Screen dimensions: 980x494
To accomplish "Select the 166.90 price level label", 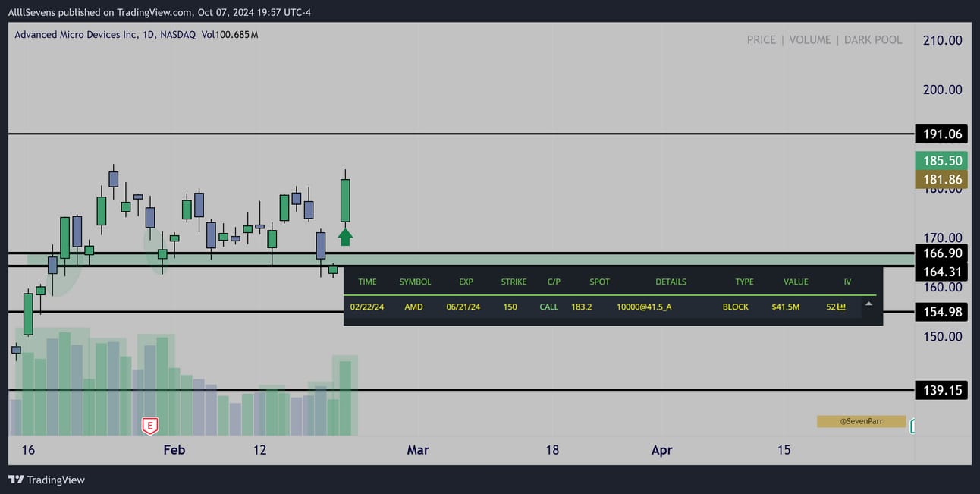I will (x=941, y=253).
